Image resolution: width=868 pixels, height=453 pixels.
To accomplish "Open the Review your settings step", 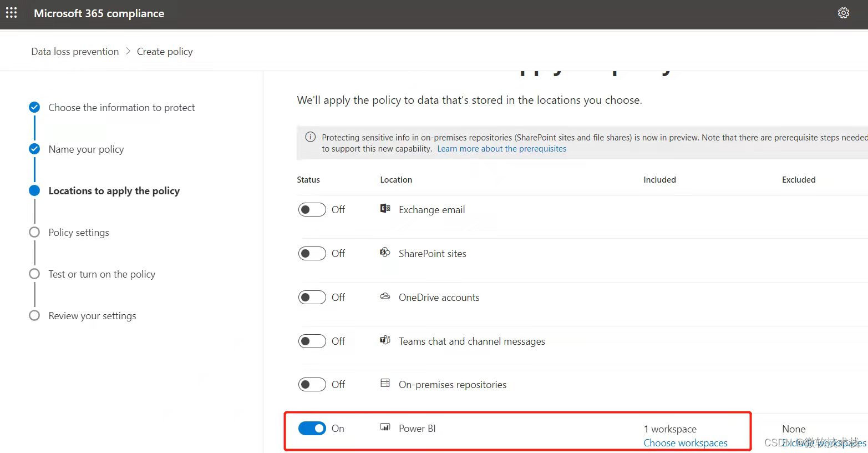I will 92,316.
